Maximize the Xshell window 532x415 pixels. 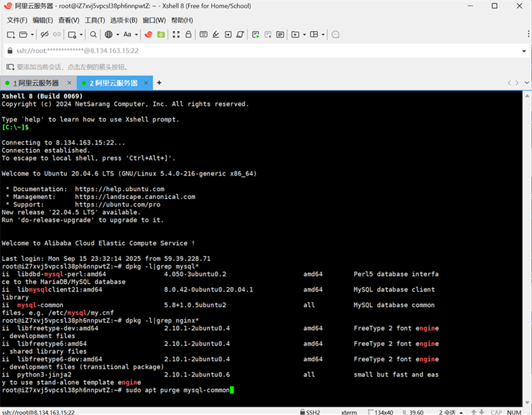click(x=495, y=6)
